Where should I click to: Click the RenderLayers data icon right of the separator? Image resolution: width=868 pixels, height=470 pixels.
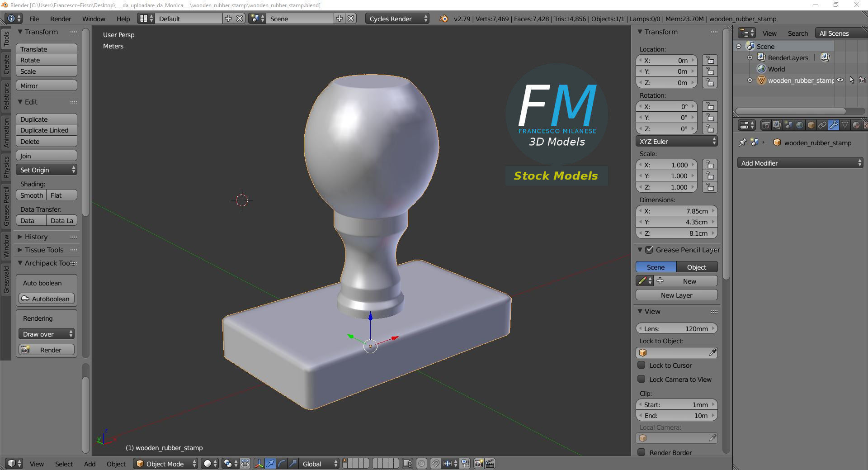point(825,57)
